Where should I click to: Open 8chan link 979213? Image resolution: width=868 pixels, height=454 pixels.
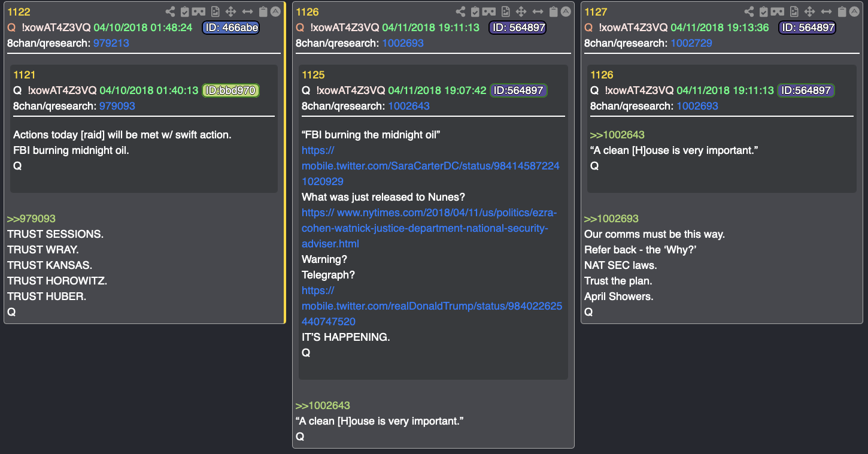coord(111,43)
